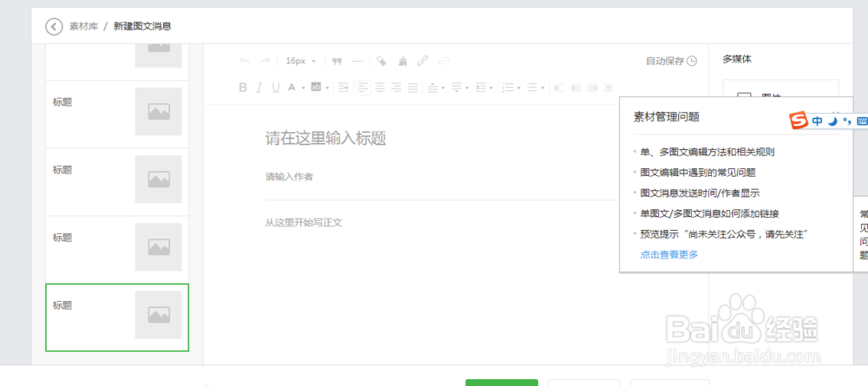Screen dimensions: 868x386
Task: Click the spacing-before-paragraph icon
Action: click(433, 88)
